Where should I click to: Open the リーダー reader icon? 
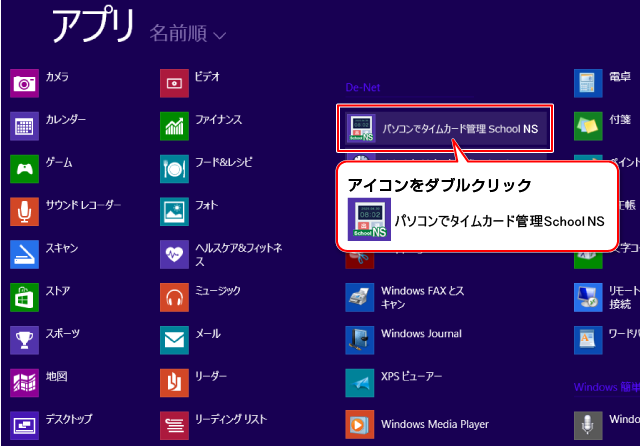point(174,383)
